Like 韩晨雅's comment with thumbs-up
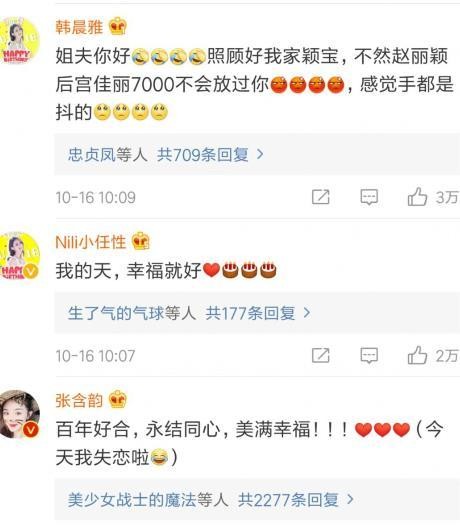460x527 pixels. coord(417,197)
